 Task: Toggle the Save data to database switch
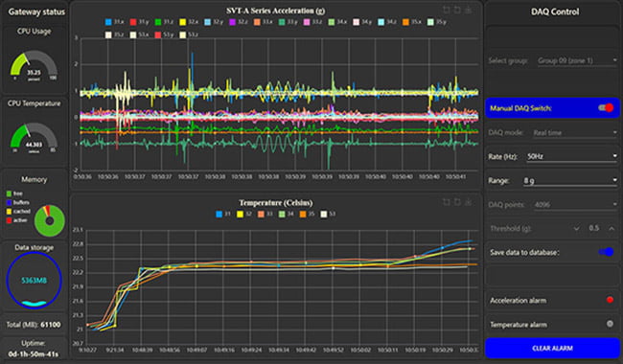point(606,252)
